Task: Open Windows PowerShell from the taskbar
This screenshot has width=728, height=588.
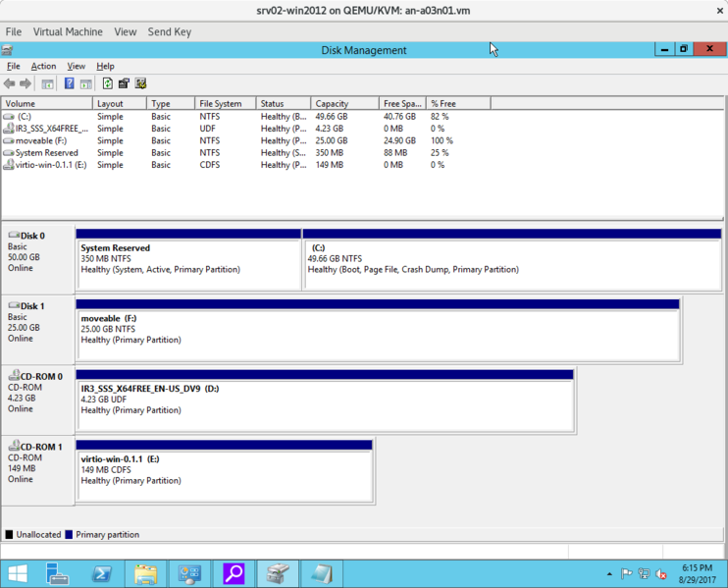Action: [102, 573]
